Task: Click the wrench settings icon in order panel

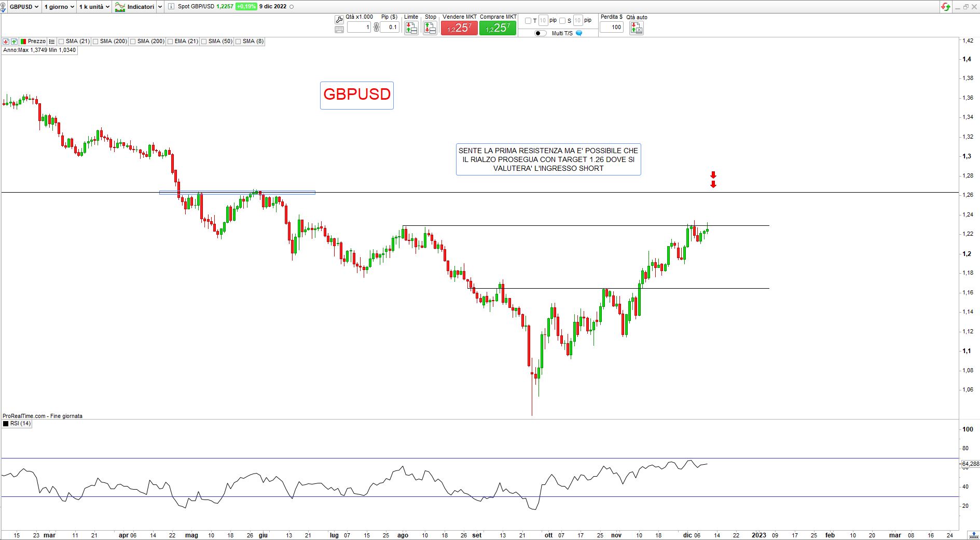Action: (x=339, y=20)
